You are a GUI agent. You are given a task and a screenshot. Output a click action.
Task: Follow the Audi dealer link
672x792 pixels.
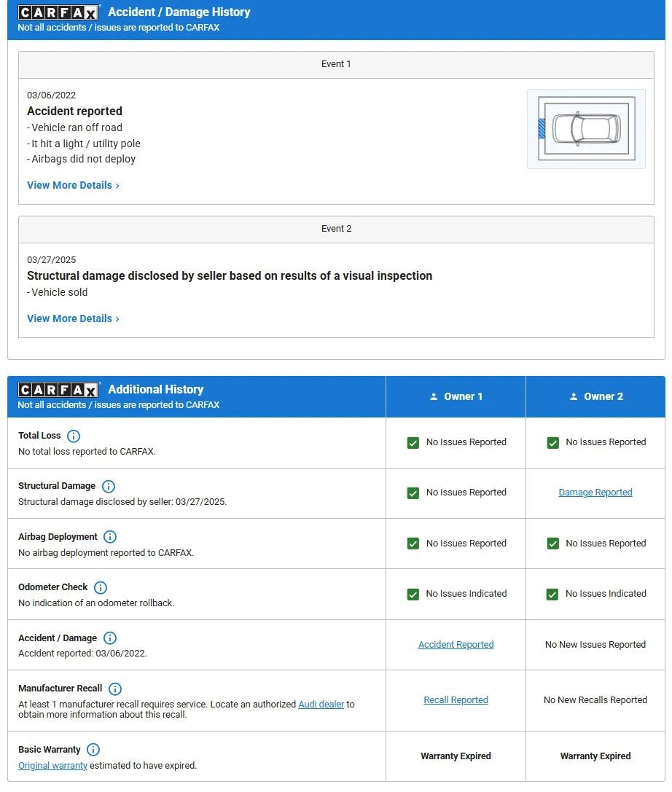click(321, 705)
